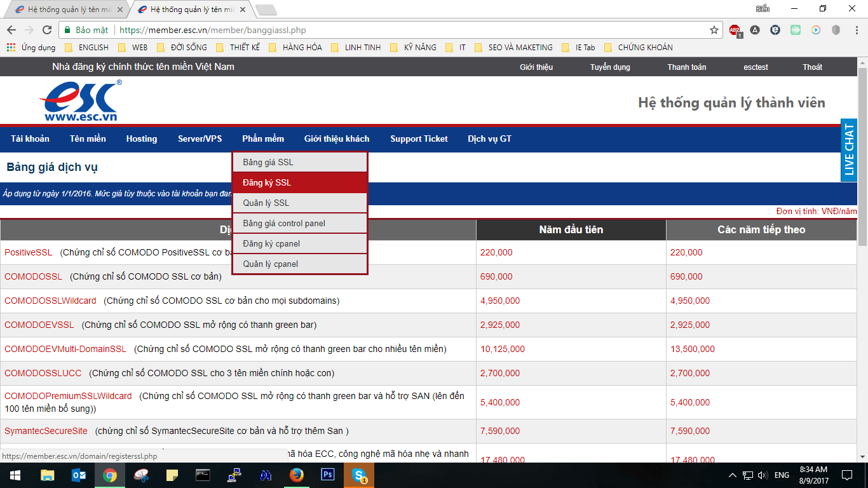The image size is (868, 488).
Task: Open the Tài khoản navigation menu
Action: (30, 139)
